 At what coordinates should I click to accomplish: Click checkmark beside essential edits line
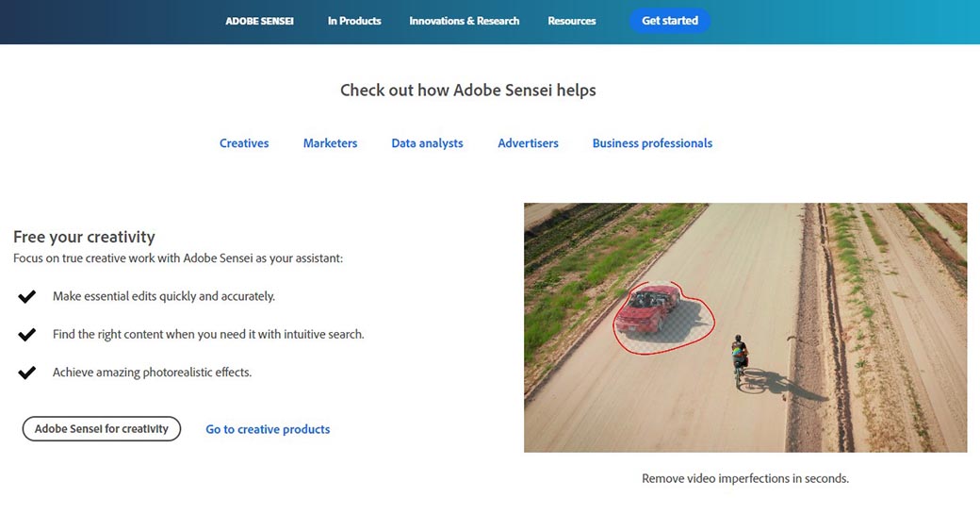(x=27, y=297)
